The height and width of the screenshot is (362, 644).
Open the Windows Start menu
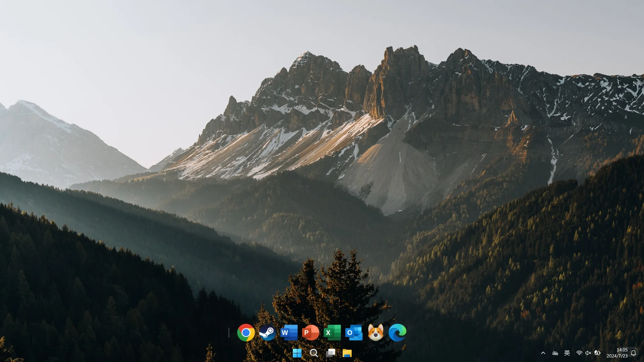[x=297, y=353]
